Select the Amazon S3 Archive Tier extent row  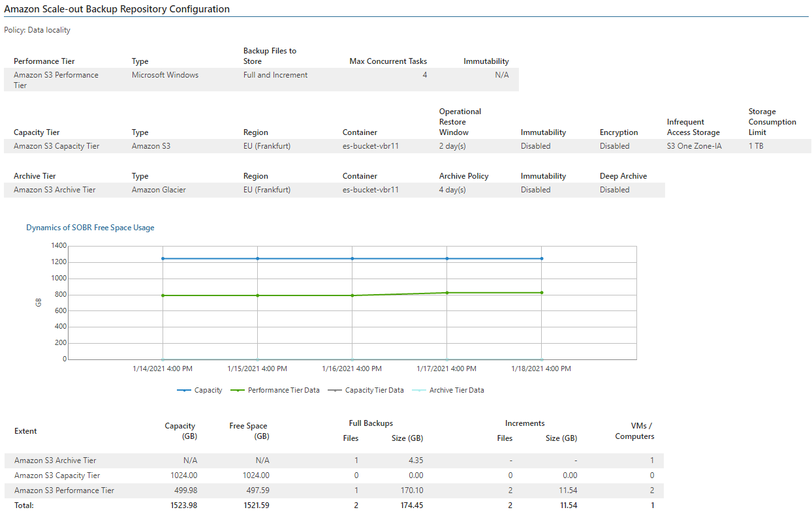pyautogui.click(x=55, y=460)
